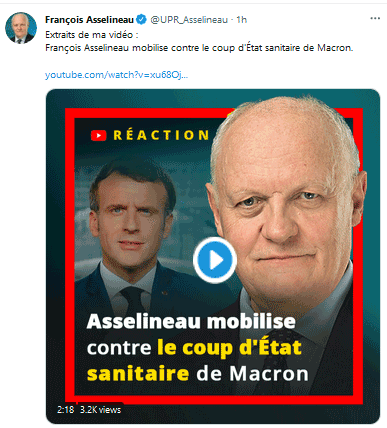The image size is (387, 428).
Task: Click the red YouTube logo in thumbnail
Action: tap(99, 135)
